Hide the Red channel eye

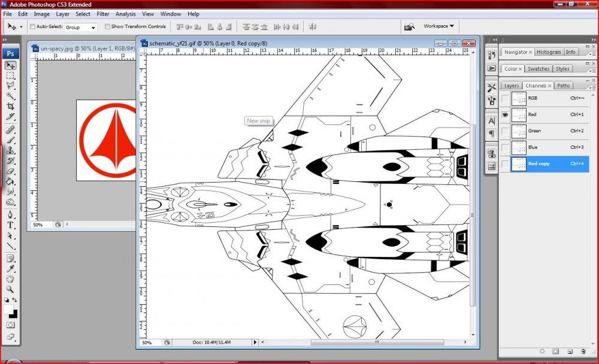pos(505,114)
